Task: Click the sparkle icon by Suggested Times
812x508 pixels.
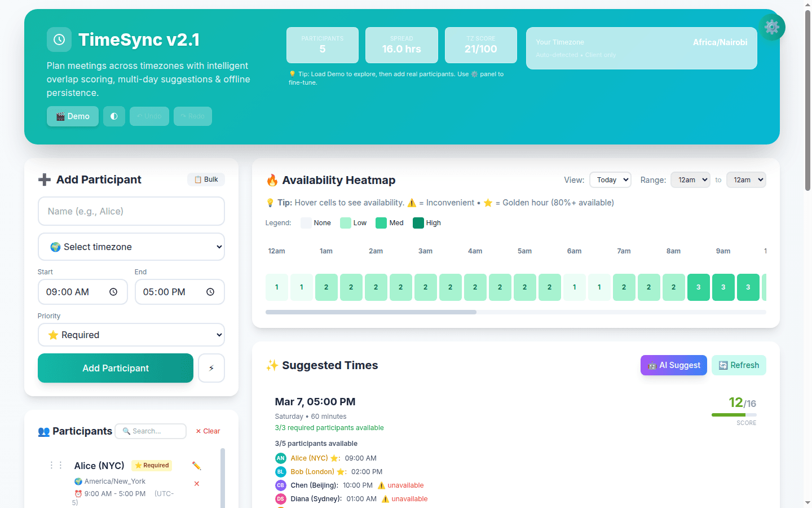Action: click(x=272, y=365)
